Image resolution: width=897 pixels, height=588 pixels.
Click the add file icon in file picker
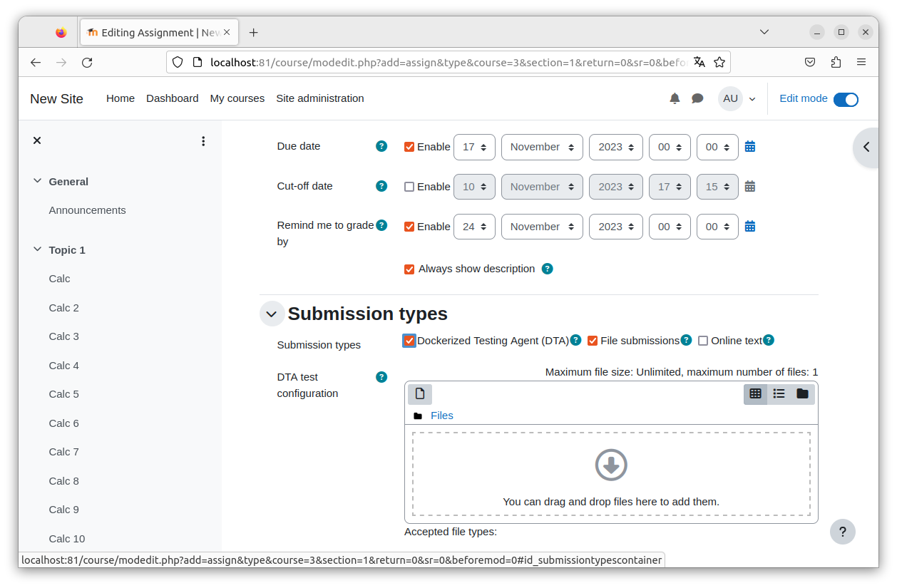pos(420,393)
